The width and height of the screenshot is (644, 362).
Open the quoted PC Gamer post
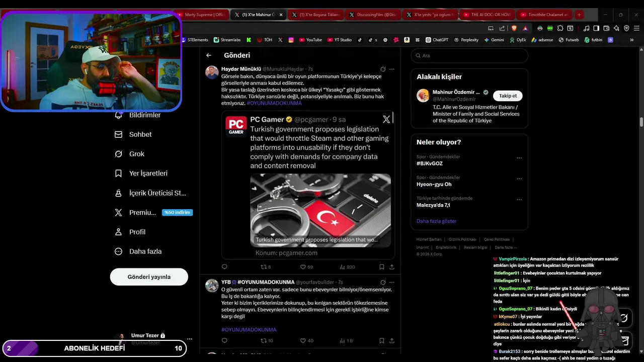308,185
